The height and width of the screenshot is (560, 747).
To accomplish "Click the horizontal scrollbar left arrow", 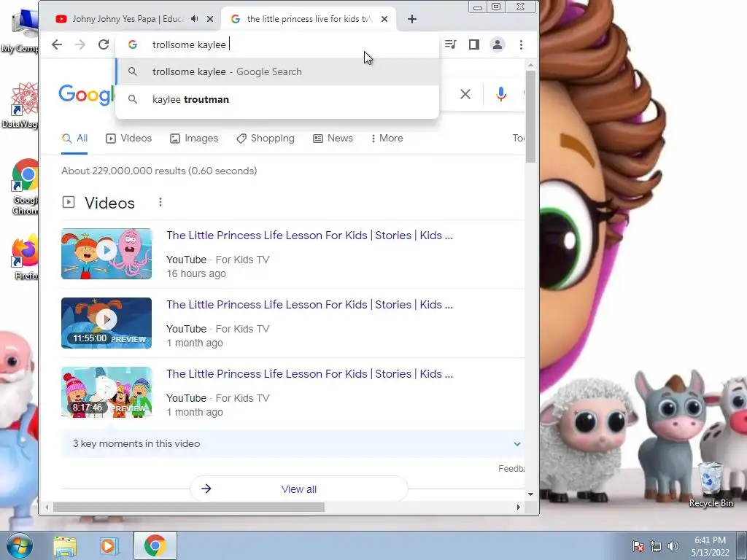I will (x=47, y=507).
